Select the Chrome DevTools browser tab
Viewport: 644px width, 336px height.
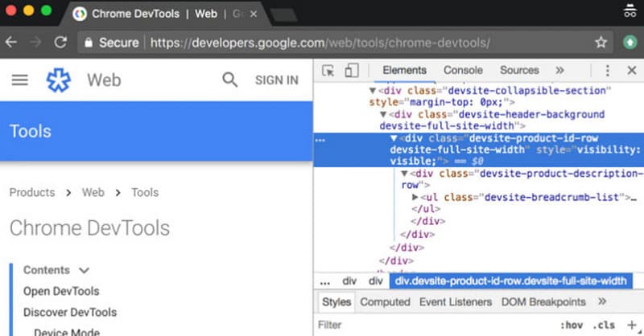(164, 14)
